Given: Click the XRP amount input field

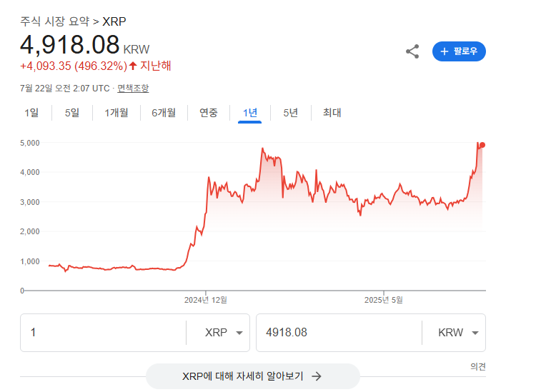Looking at the screenshot, I should pos(104,332).
